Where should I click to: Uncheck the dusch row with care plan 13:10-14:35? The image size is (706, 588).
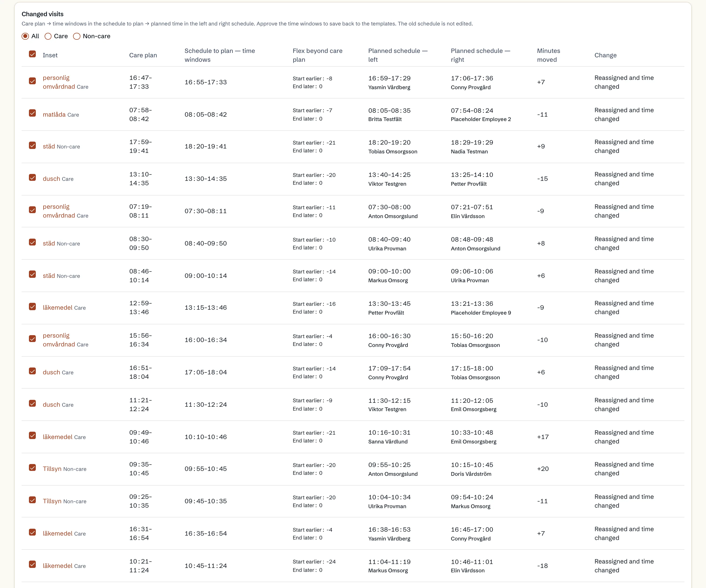tap(32, 177)
